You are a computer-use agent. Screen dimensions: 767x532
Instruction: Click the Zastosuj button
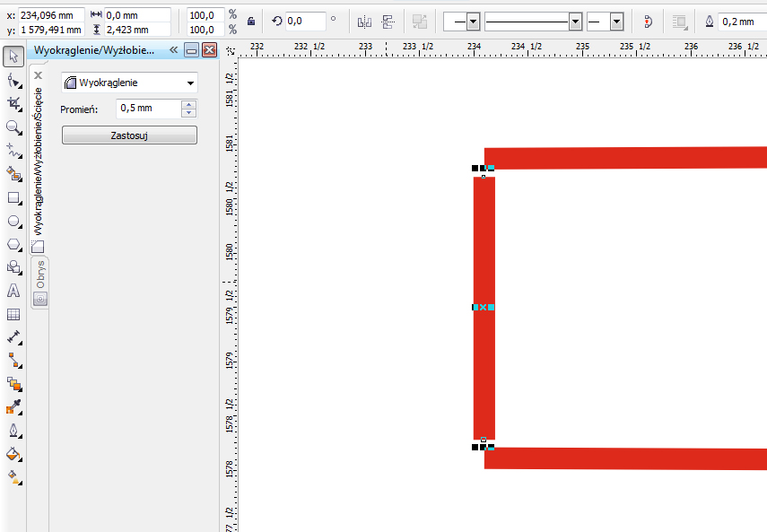click(x=129, y=135)
